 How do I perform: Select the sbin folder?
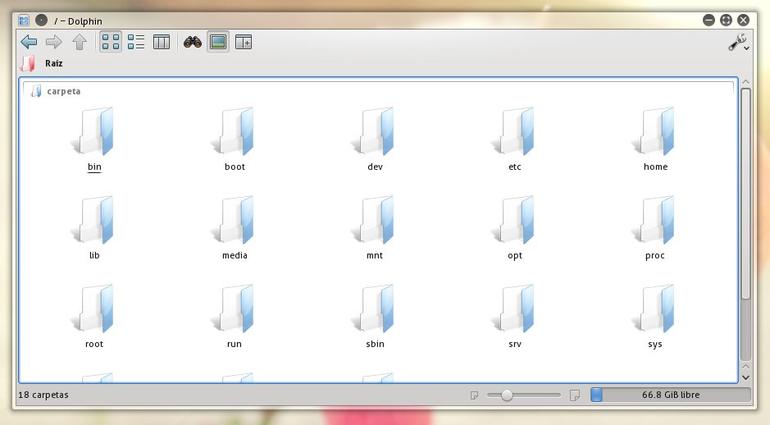pos(375,316)
